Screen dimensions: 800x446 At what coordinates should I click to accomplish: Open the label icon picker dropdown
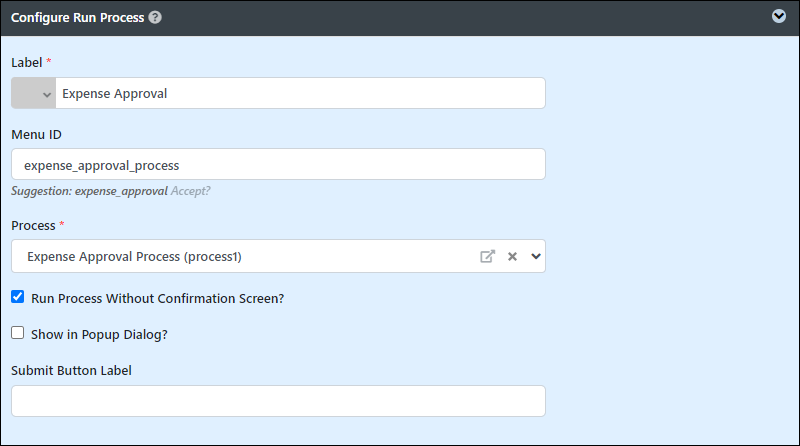[34, 93]
